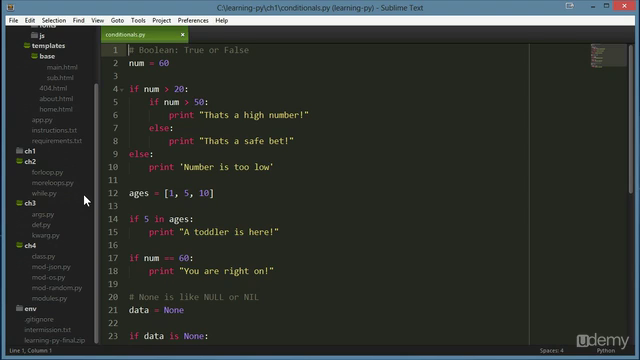
Task: Open instructions.txt in sidebar
Action: [54, 130]
